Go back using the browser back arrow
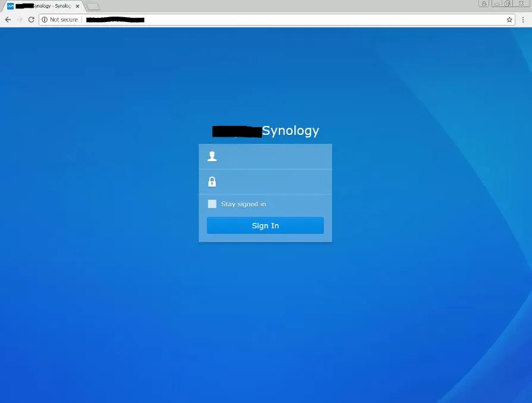This screenshot has width=532, height=403. point(8,20)
